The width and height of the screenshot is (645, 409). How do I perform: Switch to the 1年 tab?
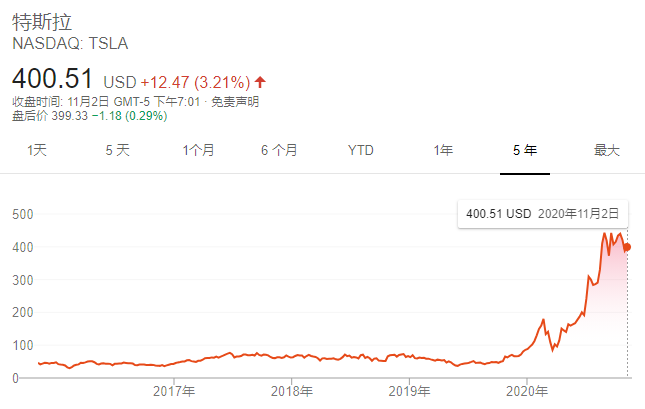[x=443, y=150]
